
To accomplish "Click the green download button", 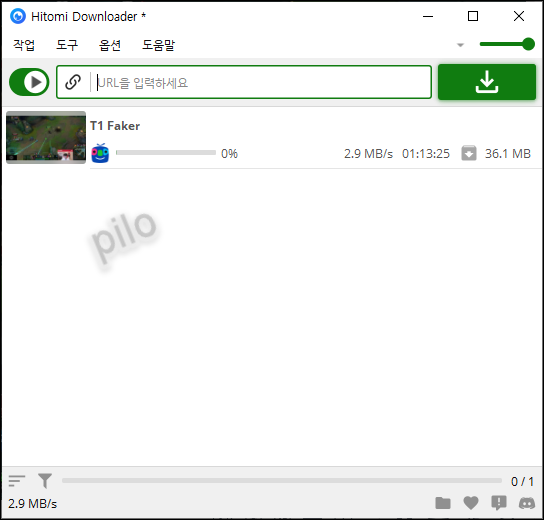I will [x=487, y=82].
